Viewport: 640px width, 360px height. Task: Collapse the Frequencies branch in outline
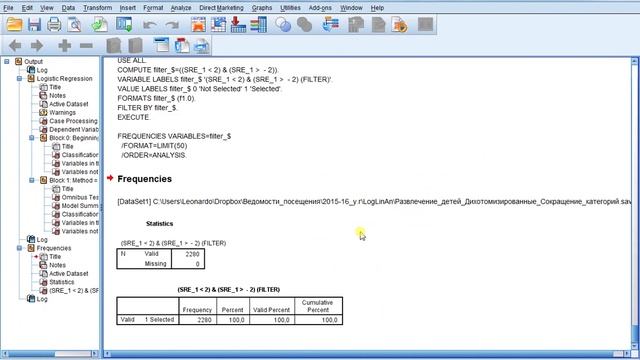coord(20,248)
